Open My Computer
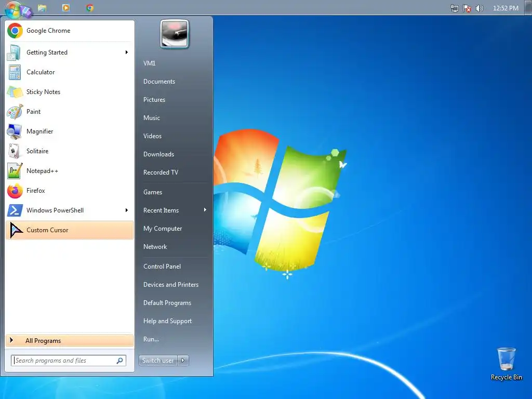Screen dimensions: 532x399 pos(163,229)
